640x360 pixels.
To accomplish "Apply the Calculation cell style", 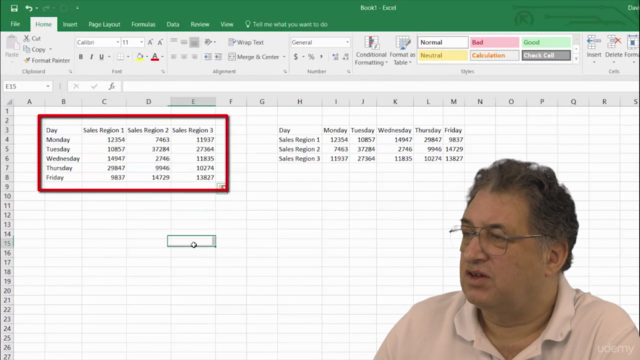I will click(x=494, y=55).
